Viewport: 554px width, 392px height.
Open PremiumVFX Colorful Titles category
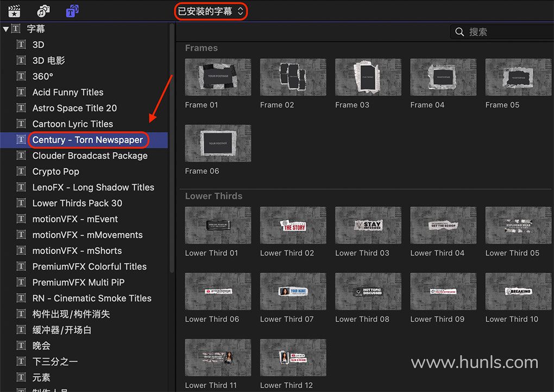pos(90,267)
